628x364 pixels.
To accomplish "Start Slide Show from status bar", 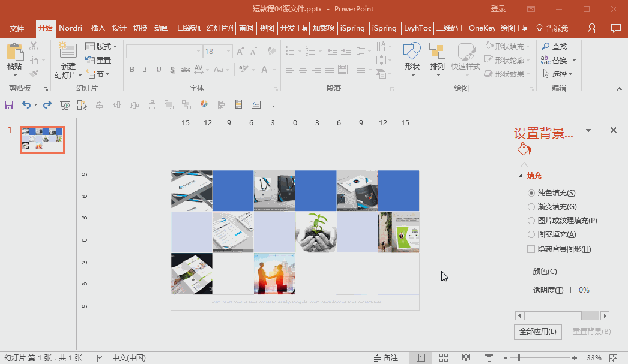I will click(x=489, y=357).
